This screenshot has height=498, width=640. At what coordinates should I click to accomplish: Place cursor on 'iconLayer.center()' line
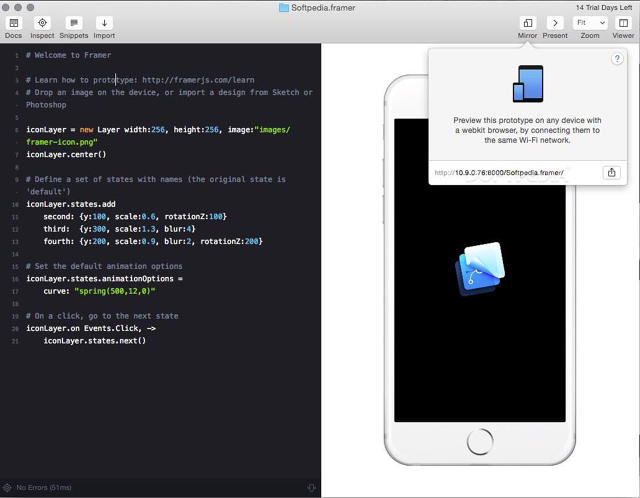point(66,154)
